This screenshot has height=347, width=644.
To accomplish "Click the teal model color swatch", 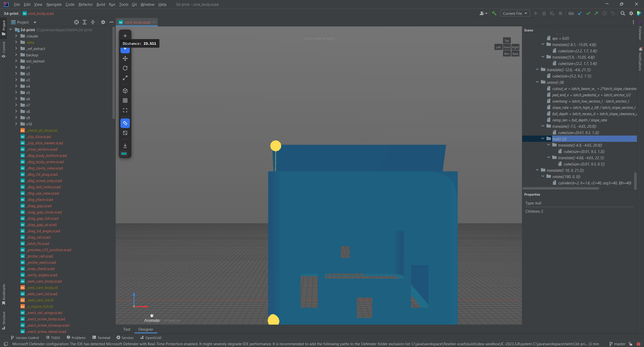I will [124, 154].
